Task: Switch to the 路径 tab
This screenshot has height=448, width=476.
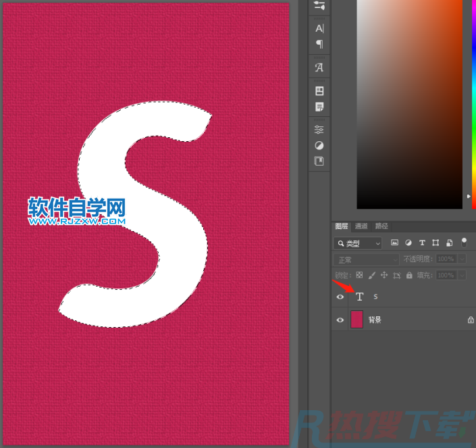Action: click(381, 226)
